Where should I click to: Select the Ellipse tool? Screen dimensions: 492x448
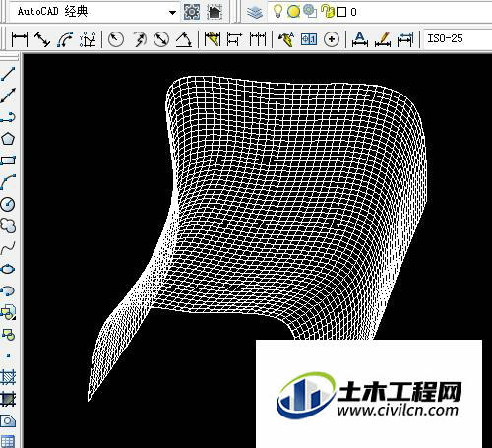tap(8, 269)
